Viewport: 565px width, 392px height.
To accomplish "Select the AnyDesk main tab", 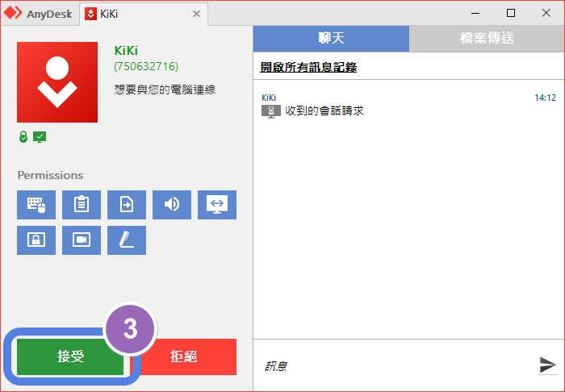I will pos(40,14).
